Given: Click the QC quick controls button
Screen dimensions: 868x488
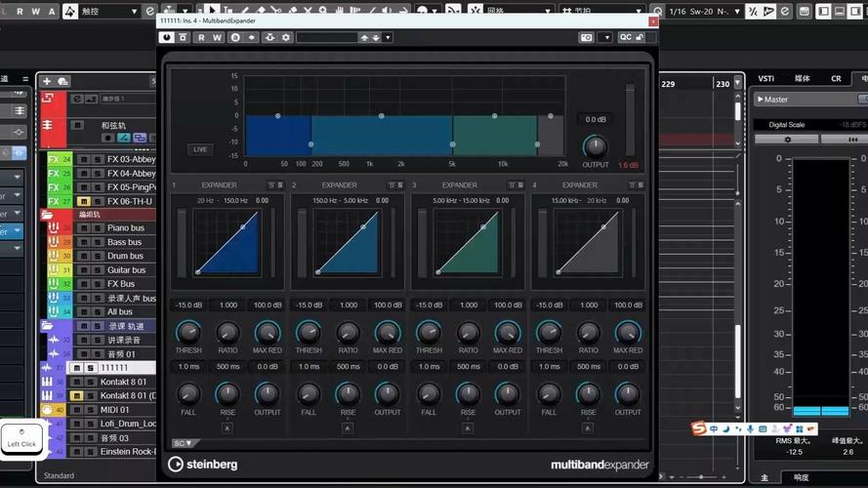Looking at the screenshot, I should [x=625, y=37].
